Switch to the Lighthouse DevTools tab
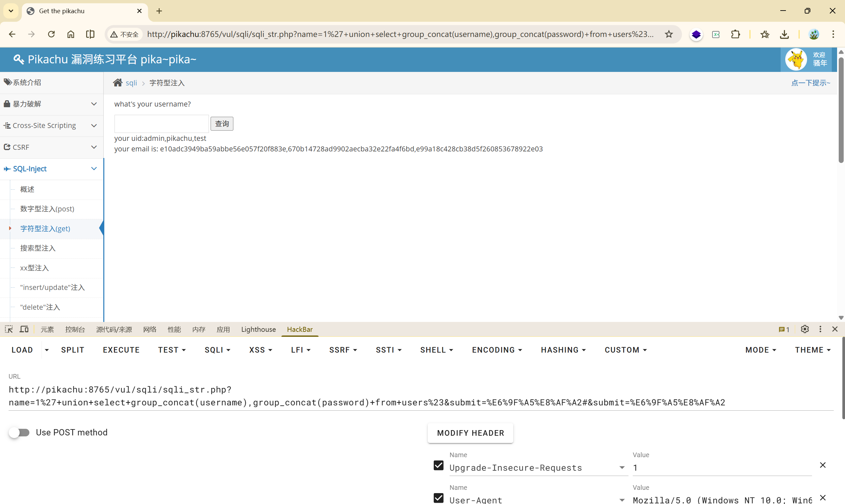 (x=258, y=330)
